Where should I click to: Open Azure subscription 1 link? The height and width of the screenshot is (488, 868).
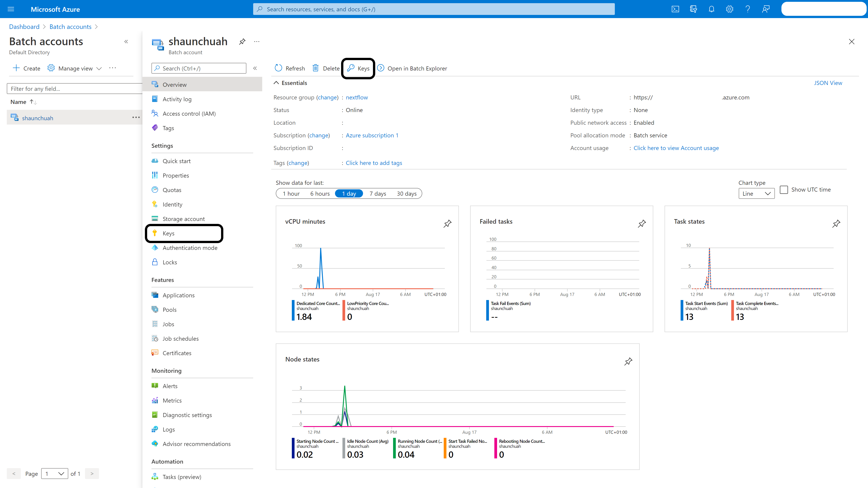coord(372,135)
